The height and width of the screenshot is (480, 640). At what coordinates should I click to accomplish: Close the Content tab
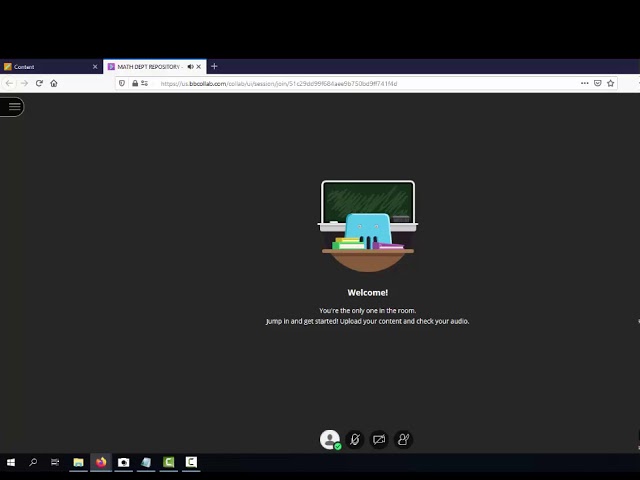95,67
